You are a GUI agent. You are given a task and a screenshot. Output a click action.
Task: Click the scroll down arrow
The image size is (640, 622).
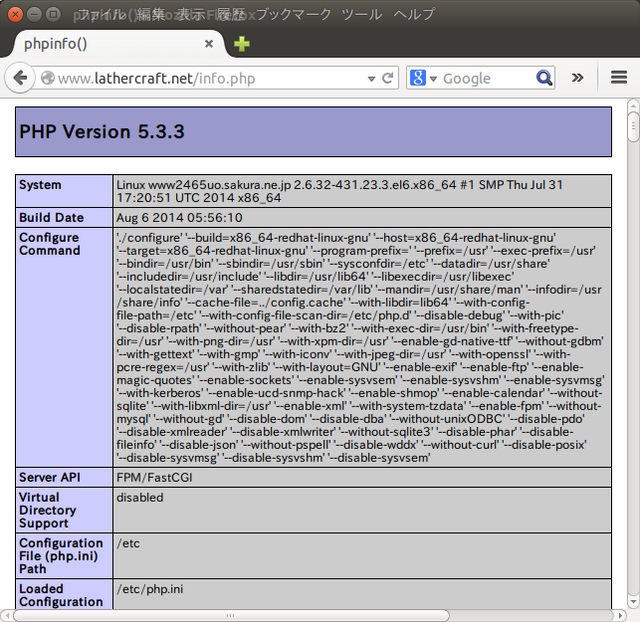point(633,602)
